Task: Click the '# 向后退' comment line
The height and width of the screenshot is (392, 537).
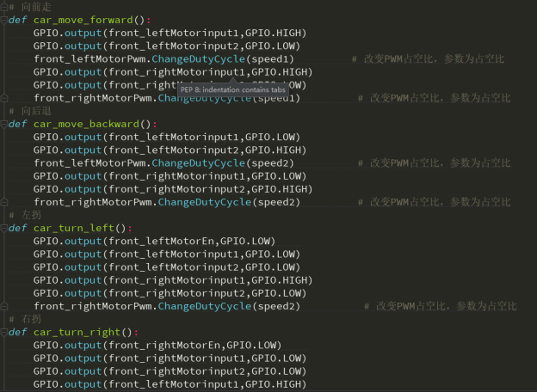Action: point(30,111)
